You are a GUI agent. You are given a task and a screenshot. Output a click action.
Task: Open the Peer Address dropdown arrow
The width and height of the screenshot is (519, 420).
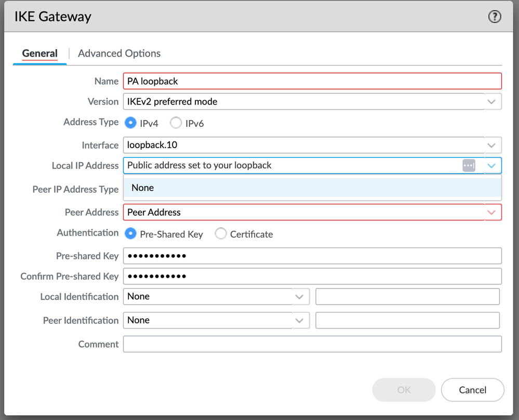[491, 212]
